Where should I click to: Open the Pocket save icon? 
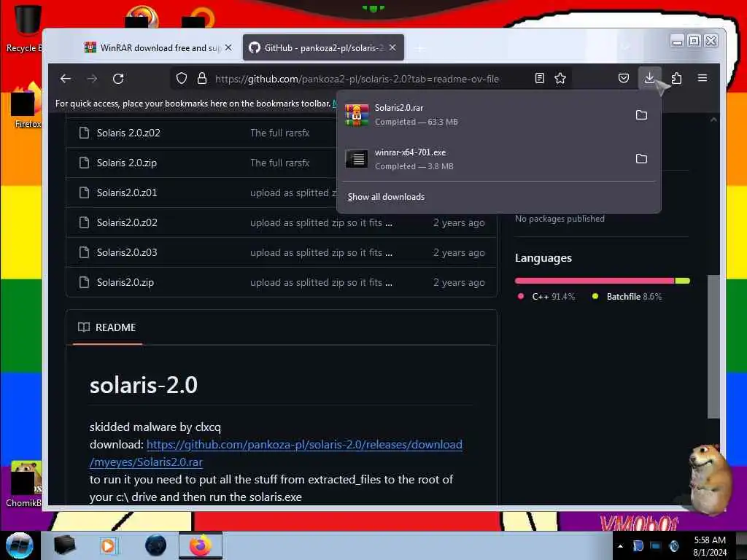[624, 78]
